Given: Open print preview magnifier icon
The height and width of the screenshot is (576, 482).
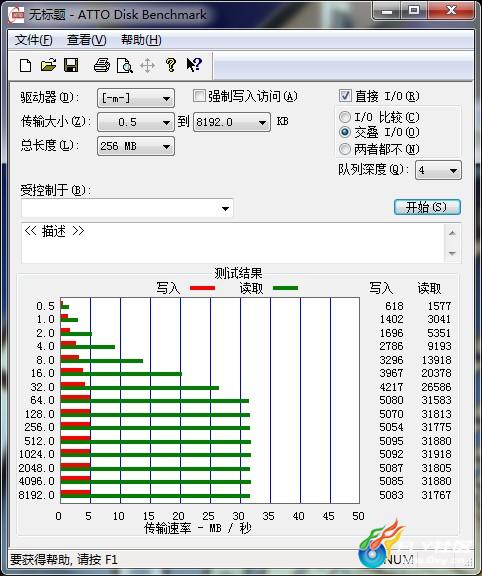Looking at the screenshot, I should click(124, 66).
